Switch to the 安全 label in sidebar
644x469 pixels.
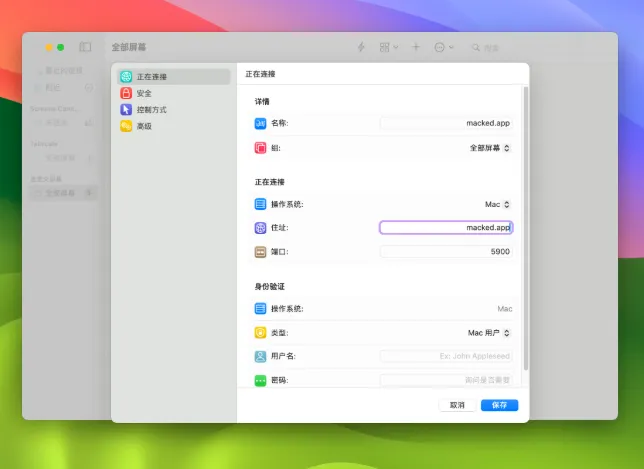tap(144, 94)
